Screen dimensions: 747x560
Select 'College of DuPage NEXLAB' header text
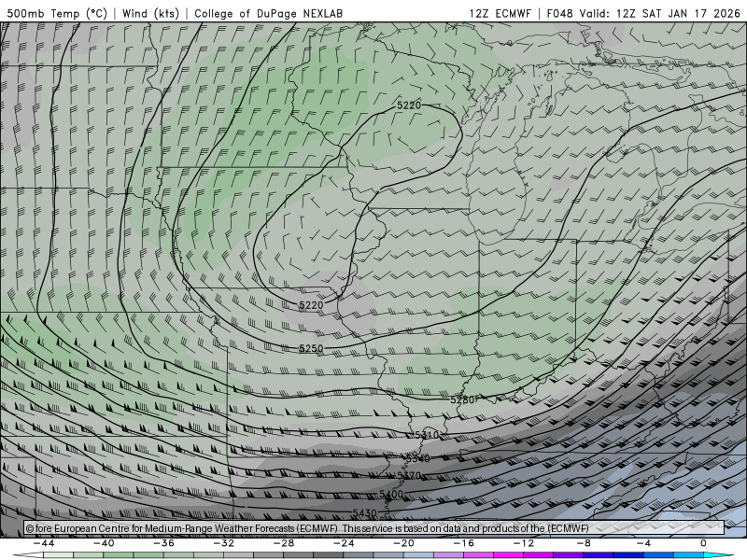268,13
